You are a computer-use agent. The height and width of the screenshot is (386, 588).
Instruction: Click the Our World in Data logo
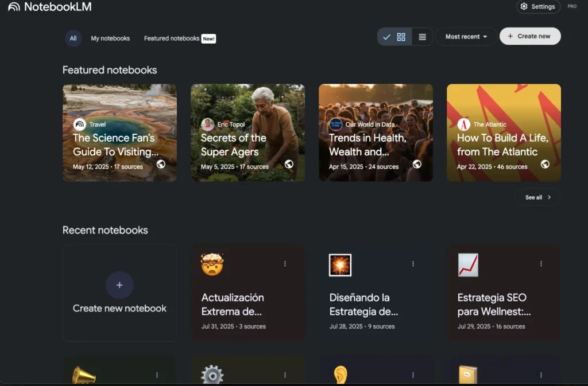[335, 124]
